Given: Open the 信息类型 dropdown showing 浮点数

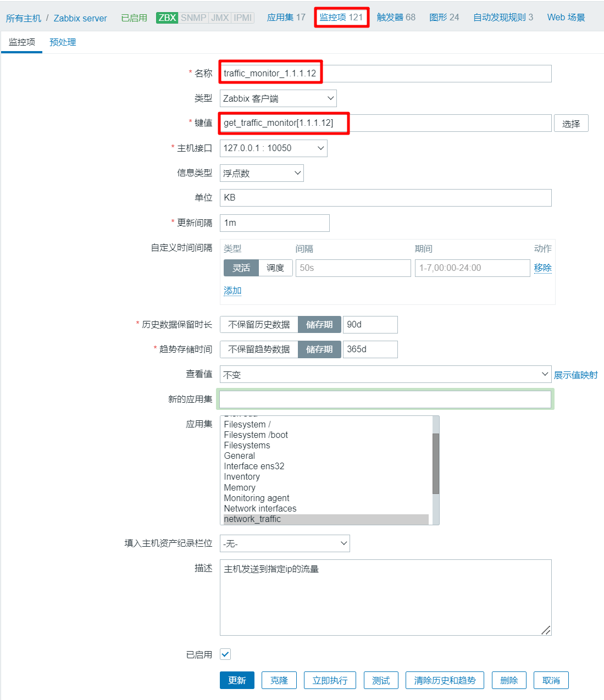Looking at the screenshot, I should (262, 173).
